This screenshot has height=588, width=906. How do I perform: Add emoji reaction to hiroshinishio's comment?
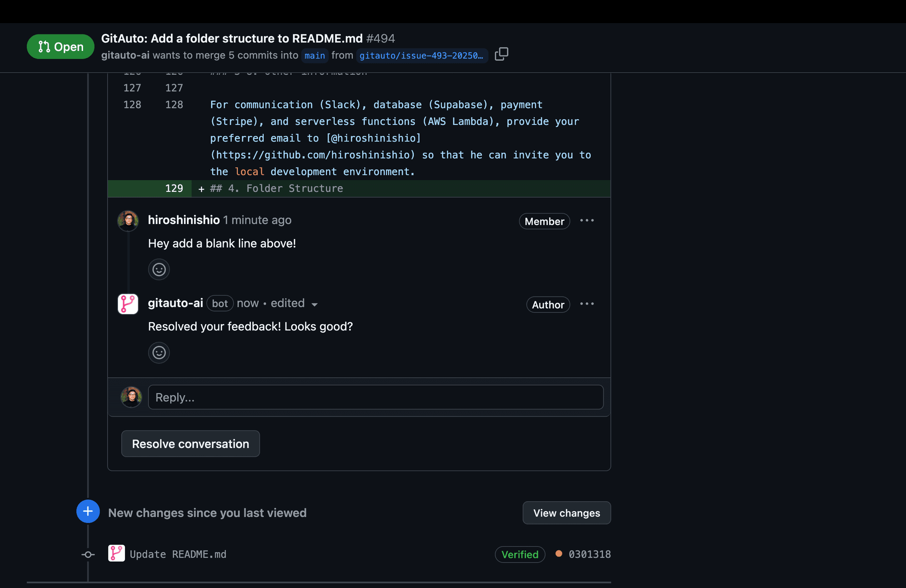point(159,269)
